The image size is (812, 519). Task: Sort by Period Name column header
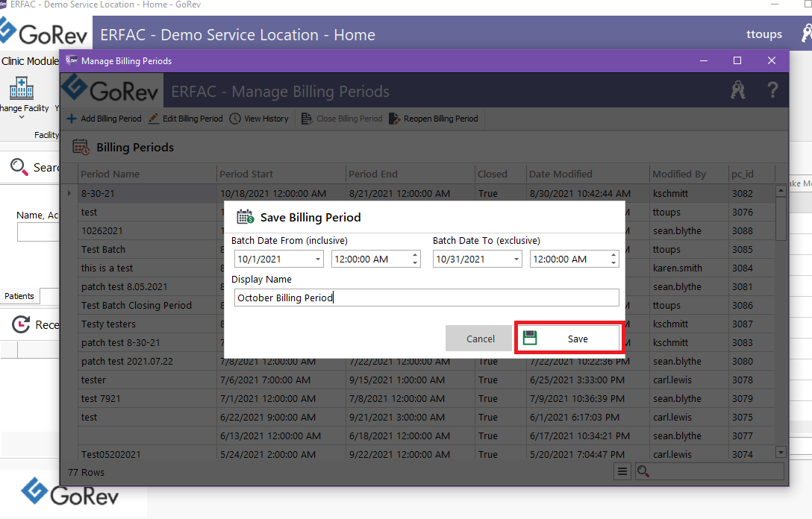click(x=148, y=174)
